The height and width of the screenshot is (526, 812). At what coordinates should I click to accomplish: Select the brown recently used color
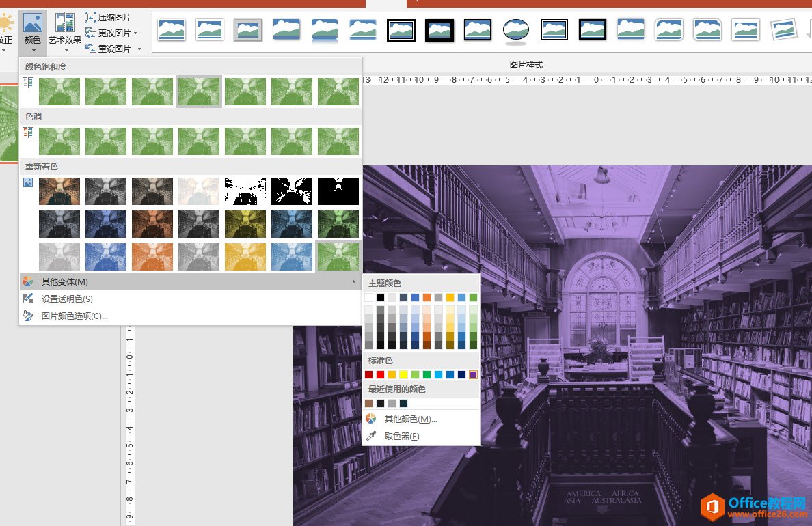(368, 403)
